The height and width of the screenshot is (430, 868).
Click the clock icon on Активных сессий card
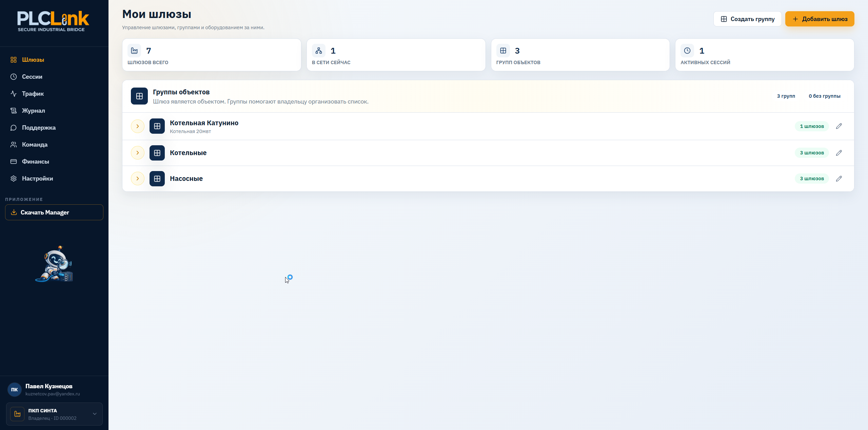(x=687, y=51)
